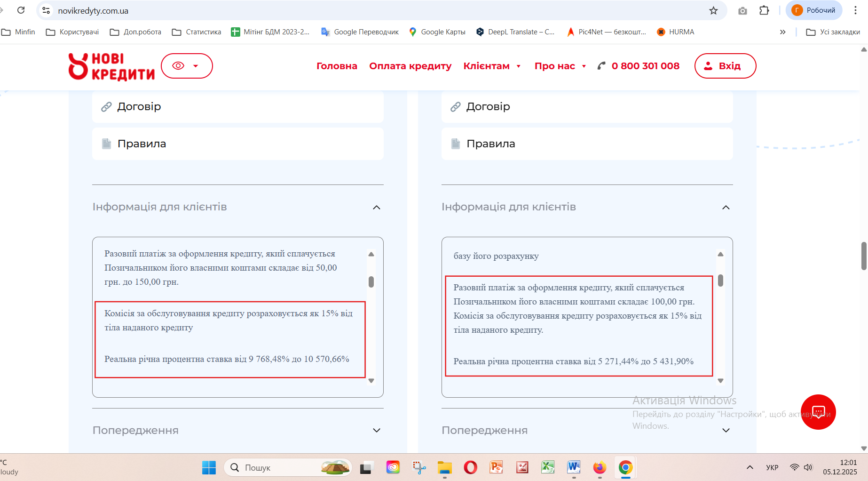Show hidden system tray icons
Viewport: 868px width, 481px height.
pos(750,467)
